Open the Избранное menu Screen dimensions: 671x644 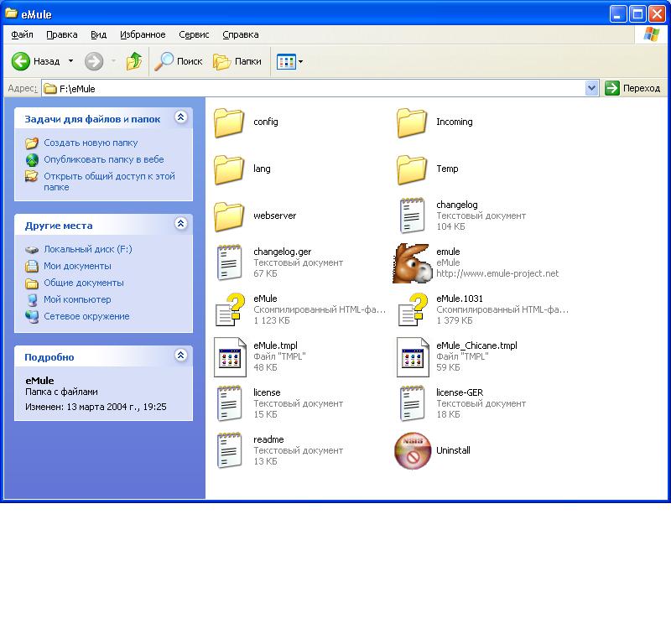point(143,34)
